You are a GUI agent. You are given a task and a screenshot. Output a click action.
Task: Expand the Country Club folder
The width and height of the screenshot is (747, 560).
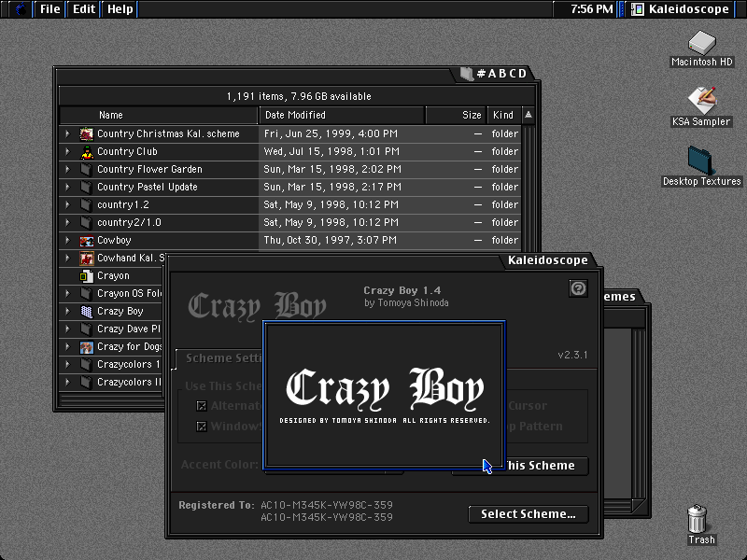coord(67,151)
